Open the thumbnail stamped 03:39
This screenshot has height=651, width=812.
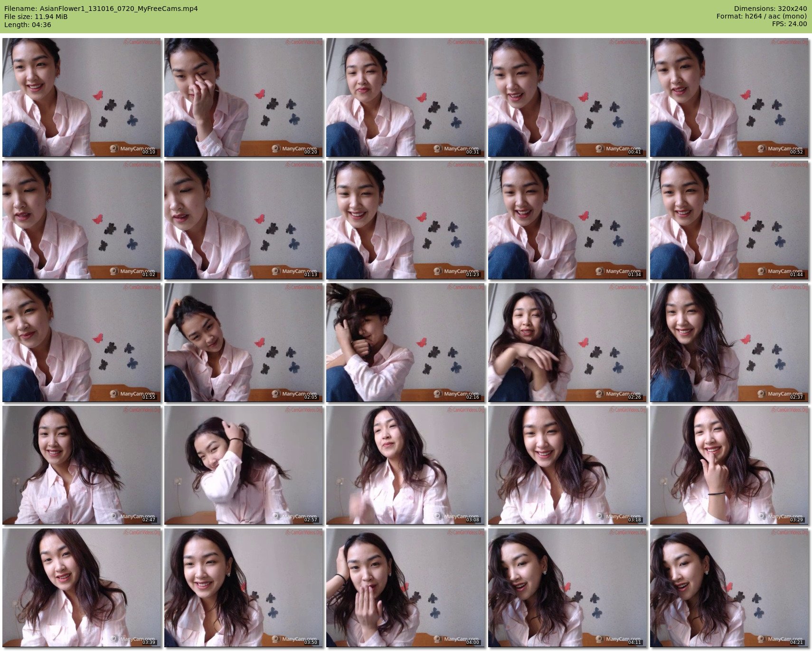82,588
